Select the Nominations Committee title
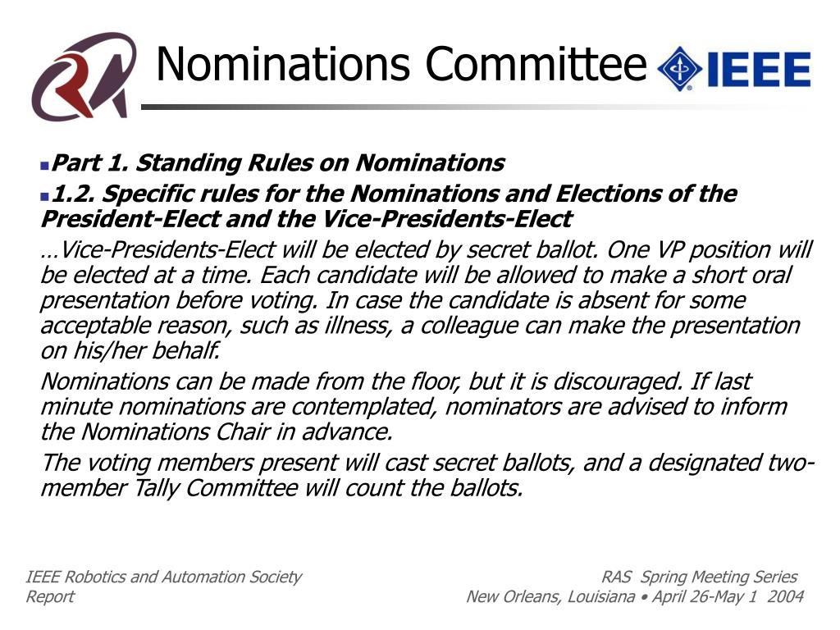The width and height of the screenshot is (840, 630). pyautogui.click(x=401, y=64)
